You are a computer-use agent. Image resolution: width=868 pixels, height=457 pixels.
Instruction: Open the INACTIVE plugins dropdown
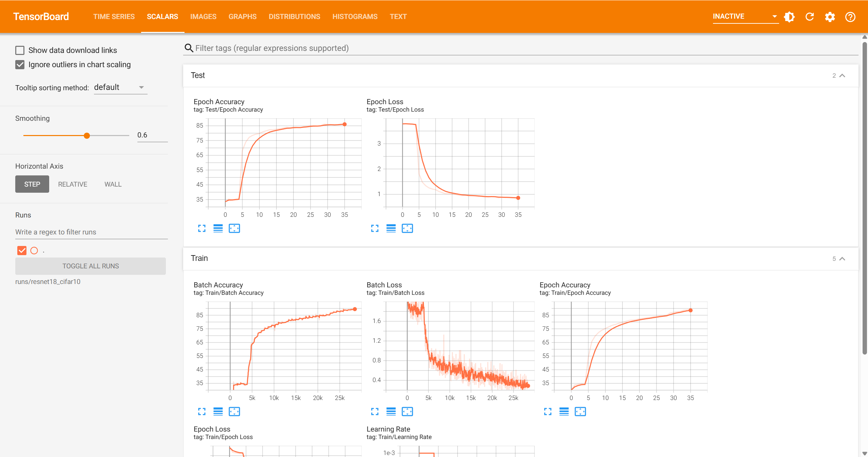click(745, 16)
